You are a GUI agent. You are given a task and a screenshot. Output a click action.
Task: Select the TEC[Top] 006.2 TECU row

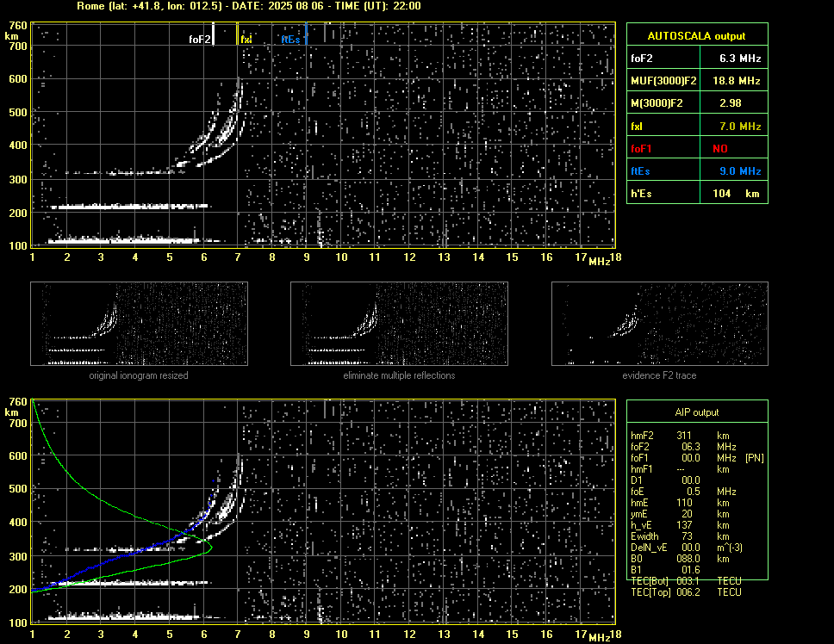coord(686,592)
